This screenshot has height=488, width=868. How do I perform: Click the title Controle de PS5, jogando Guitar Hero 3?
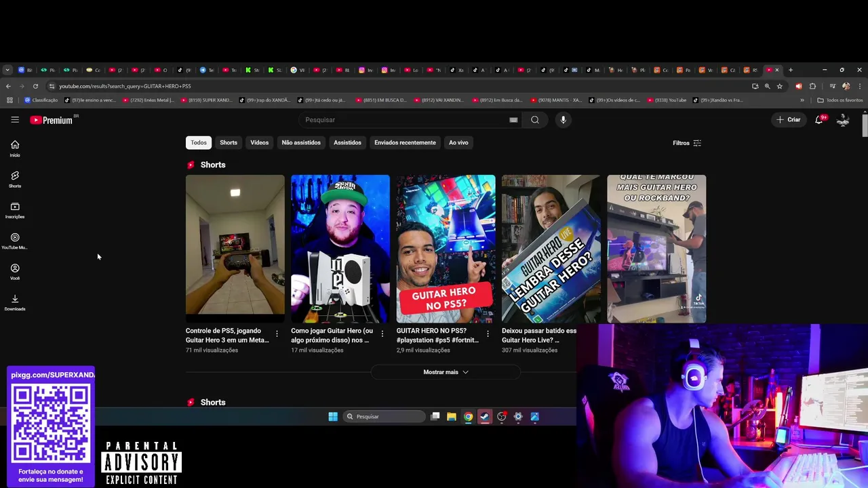coord(227,335)
